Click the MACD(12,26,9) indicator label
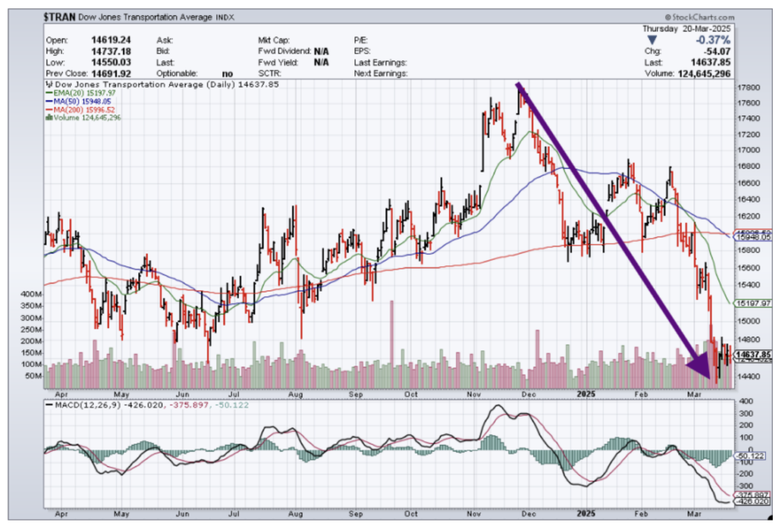The image size is (782, 532). pos(88,405)
